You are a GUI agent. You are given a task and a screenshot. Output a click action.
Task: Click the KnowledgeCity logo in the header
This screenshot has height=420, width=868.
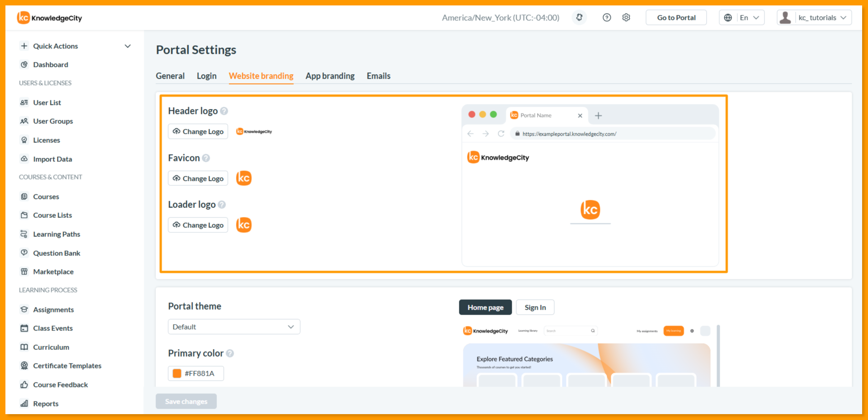tap(50, 18)
